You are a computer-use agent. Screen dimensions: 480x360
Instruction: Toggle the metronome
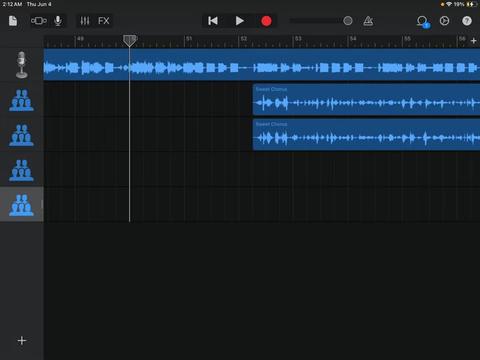pos(368,21)
